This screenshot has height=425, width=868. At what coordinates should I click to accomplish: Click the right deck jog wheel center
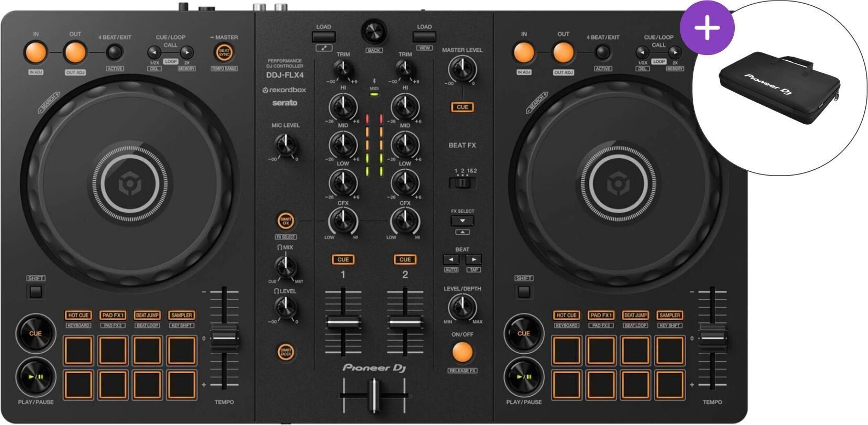coord(617,184)
